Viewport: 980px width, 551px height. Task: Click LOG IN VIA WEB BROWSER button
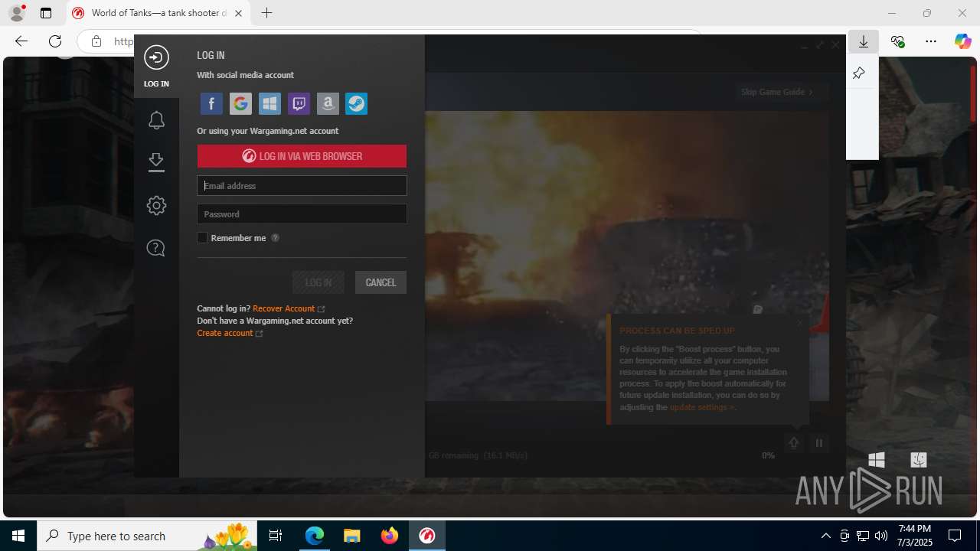[x=302, y=156]
